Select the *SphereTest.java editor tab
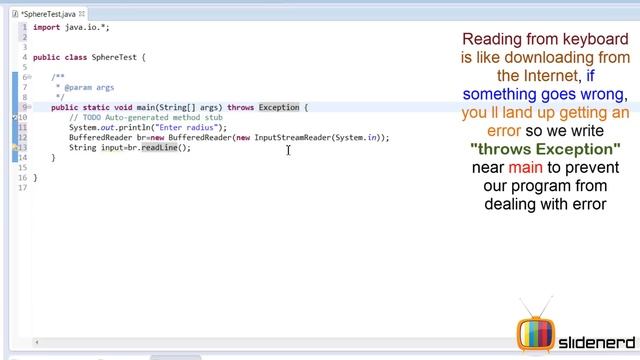The image size is (640, 360). pos(48,14)
